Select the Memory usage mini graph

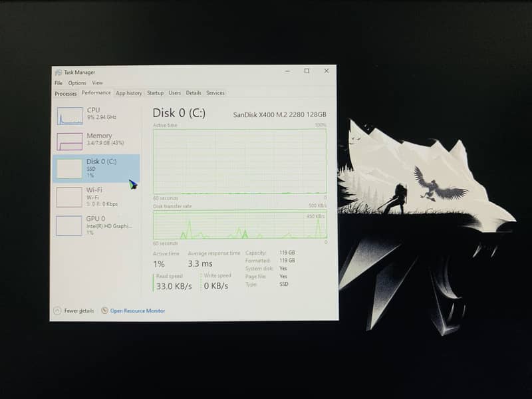pos(70,142)
